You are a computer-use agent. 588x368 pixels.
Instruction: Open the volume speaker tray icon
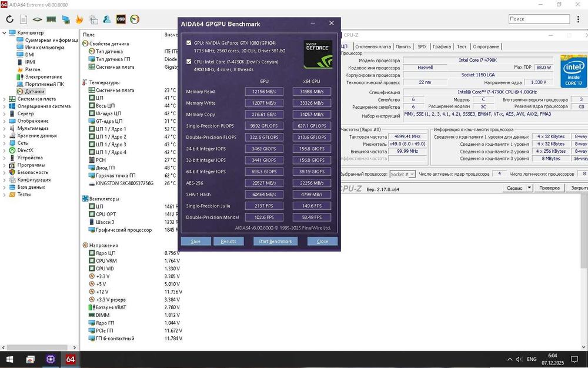point(519,359)
